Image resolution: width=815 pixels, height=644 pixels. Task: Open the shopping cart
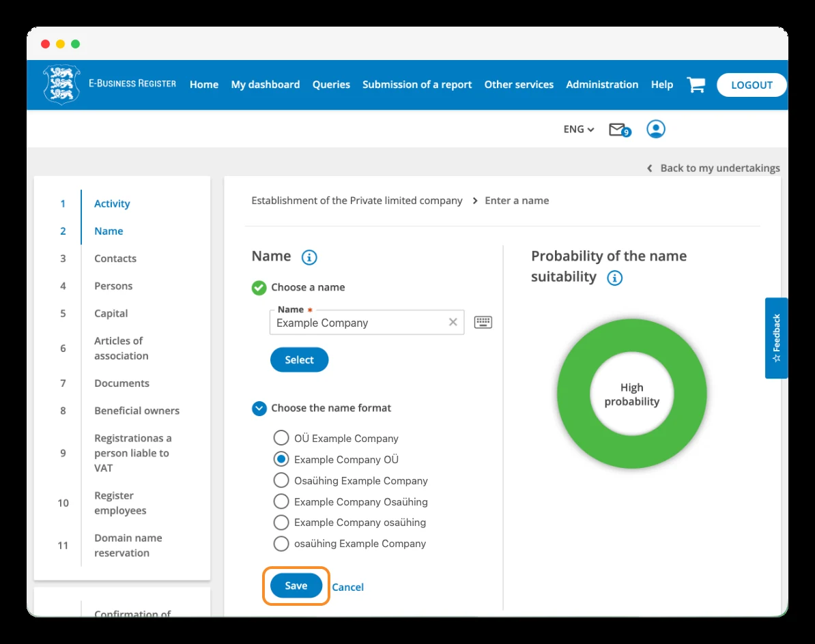pyautogui.click(x=696, y=85)
